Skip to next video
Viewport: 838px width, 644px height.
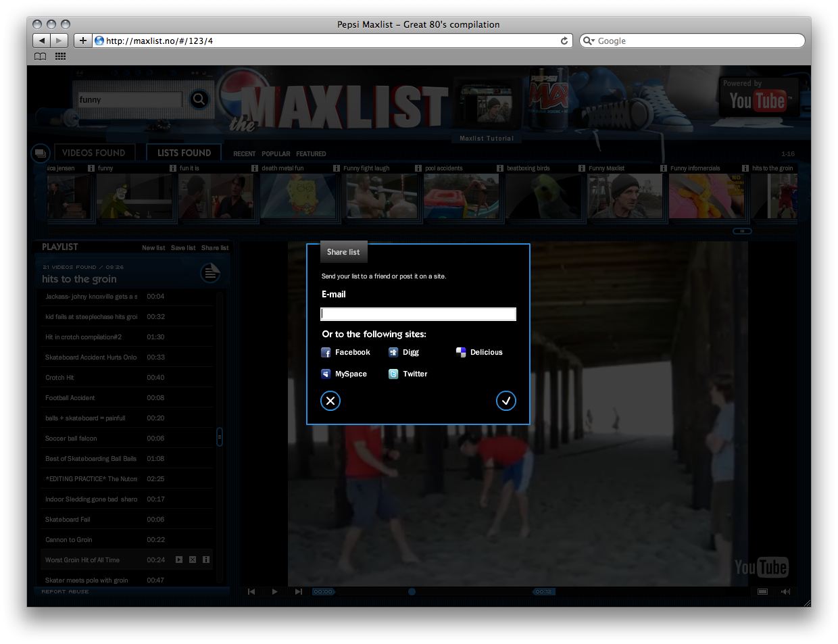[x=299, y=591]
